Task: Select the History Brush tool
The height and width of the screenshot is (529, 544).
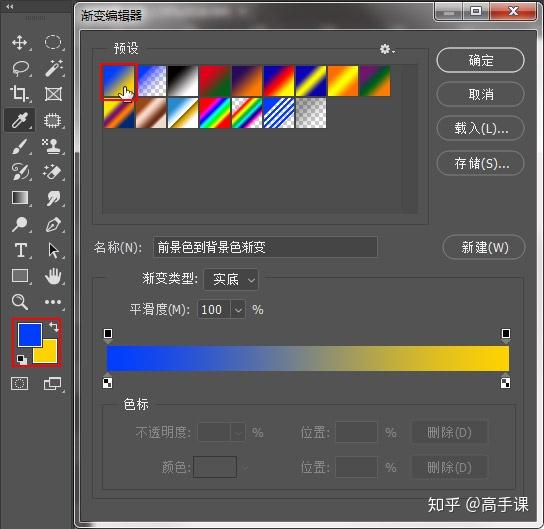Action: point(20,172)
